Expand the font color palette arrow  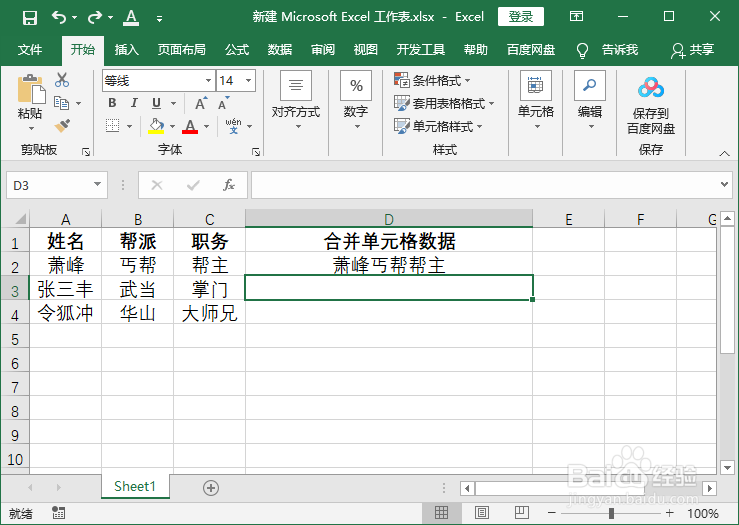pos(206,126)
